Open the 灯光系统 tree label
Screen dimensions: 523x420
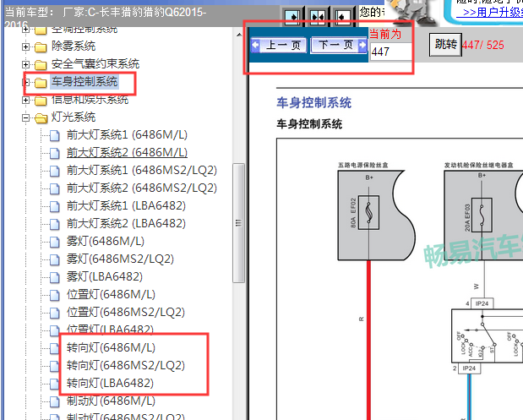[74, 117]
